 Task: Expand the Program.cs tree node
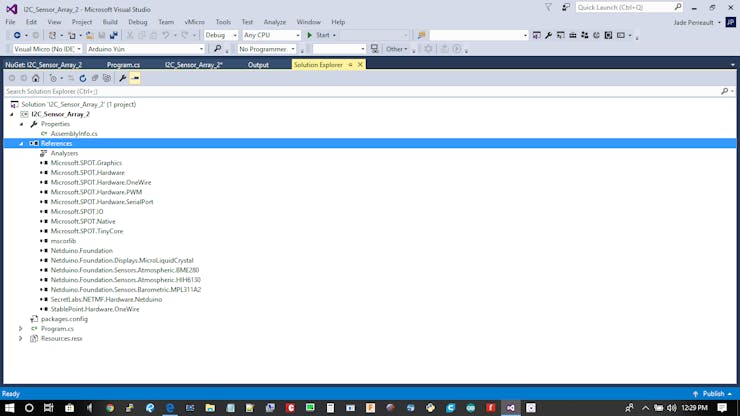point(20,329)
